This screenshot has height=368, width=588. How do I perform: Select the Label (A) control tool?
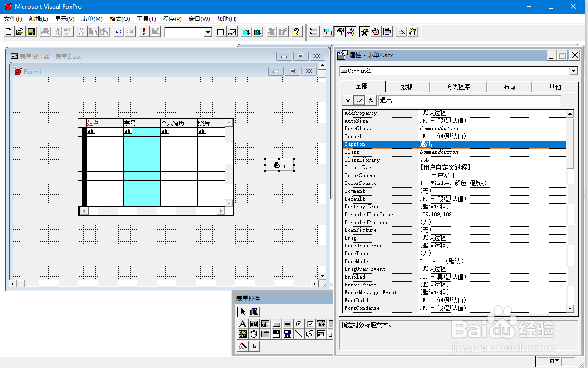243,324
